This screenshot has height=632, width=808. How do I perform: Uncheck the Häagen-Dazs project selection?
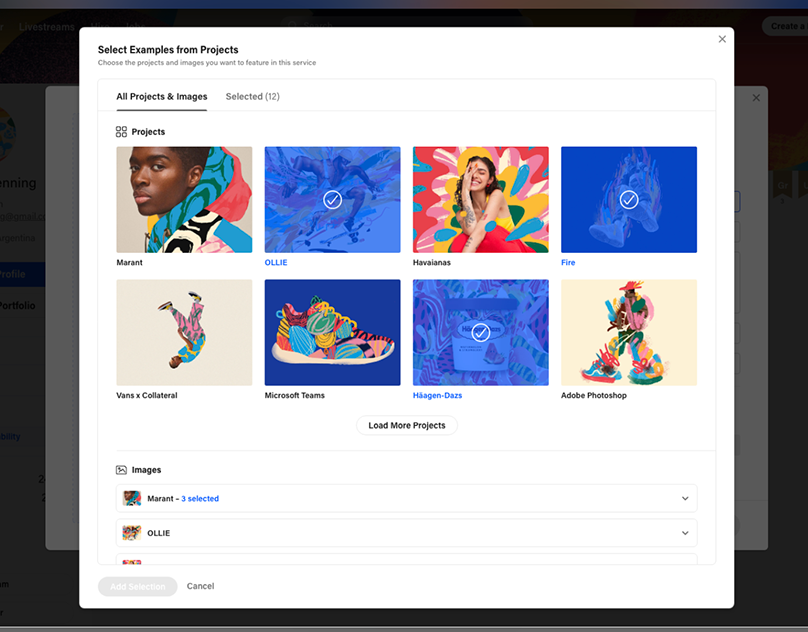[x=480, y=332]
